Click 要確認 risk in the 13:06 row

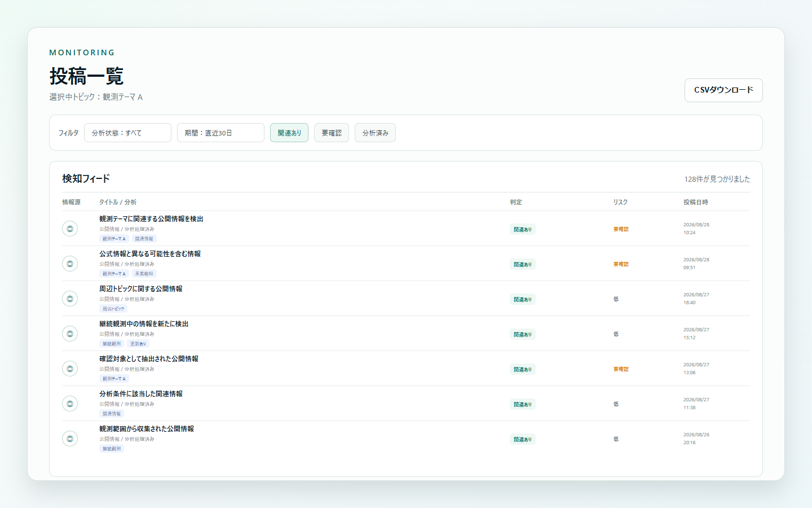(621, 369)
